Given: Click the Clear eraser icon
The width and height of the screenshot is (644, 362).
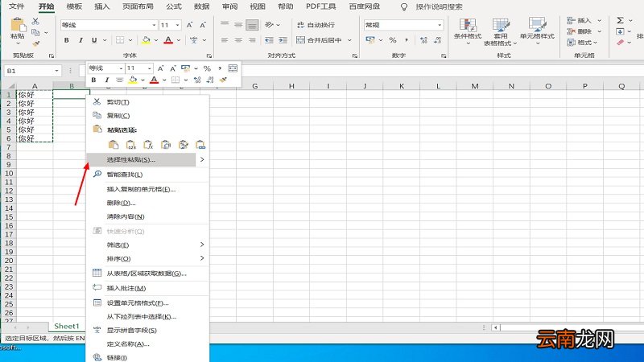Looking at the screenshot, I should (x=620, y=42).
